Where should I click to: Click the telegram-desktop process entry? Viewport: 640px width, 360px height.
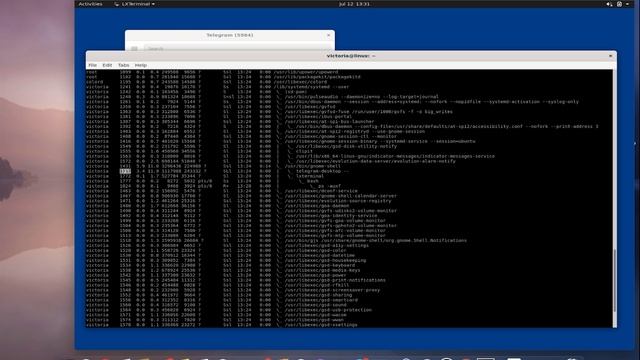[322, 171]
